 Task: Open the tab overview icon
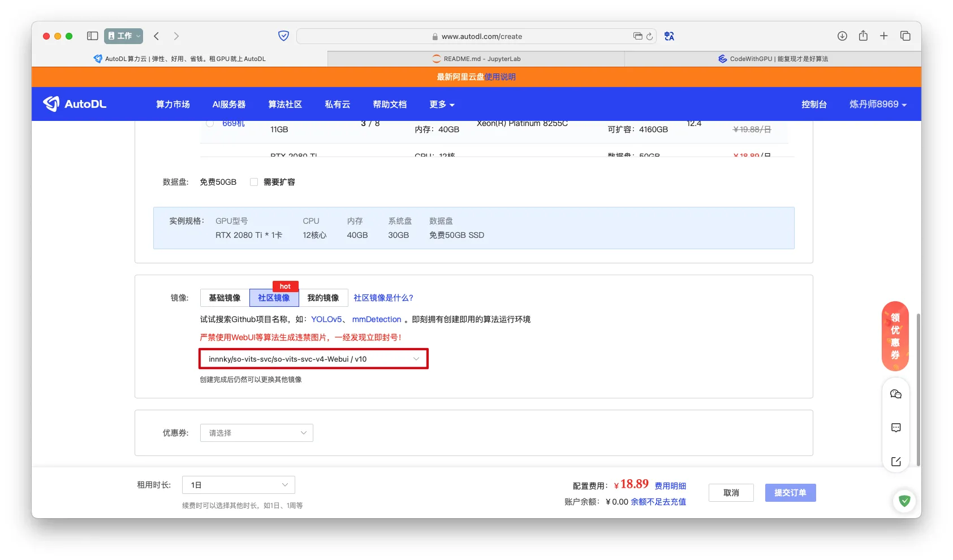coord(905,36)
